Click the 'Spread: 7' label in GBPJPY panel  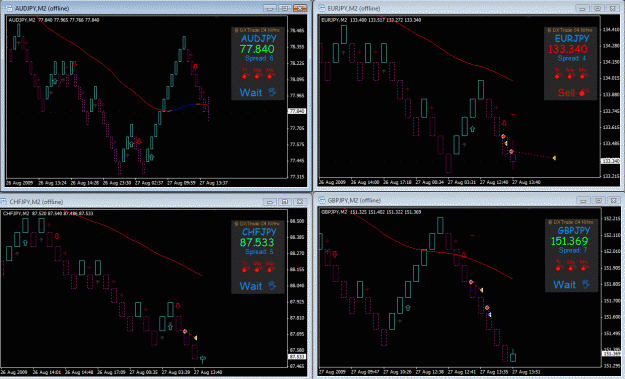(x=573, y=250)
